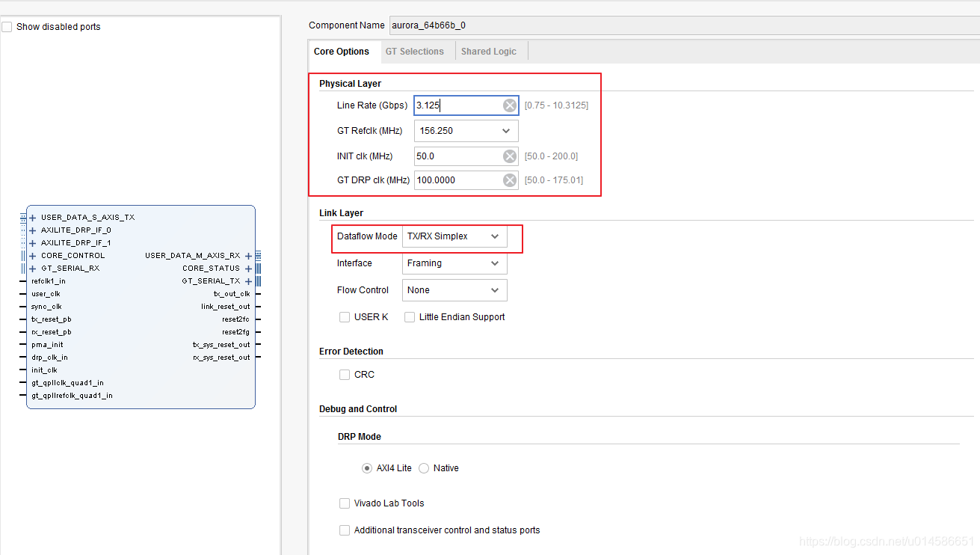
Task: Enable additional transceiver control and status ports
Action: [345, 530]
